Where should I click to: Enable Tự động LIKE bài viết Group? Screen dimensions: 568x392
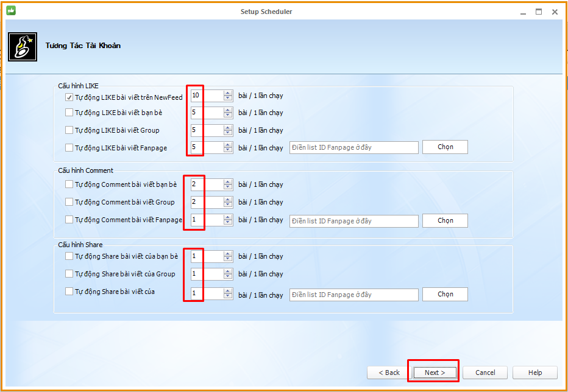point(69,130)
